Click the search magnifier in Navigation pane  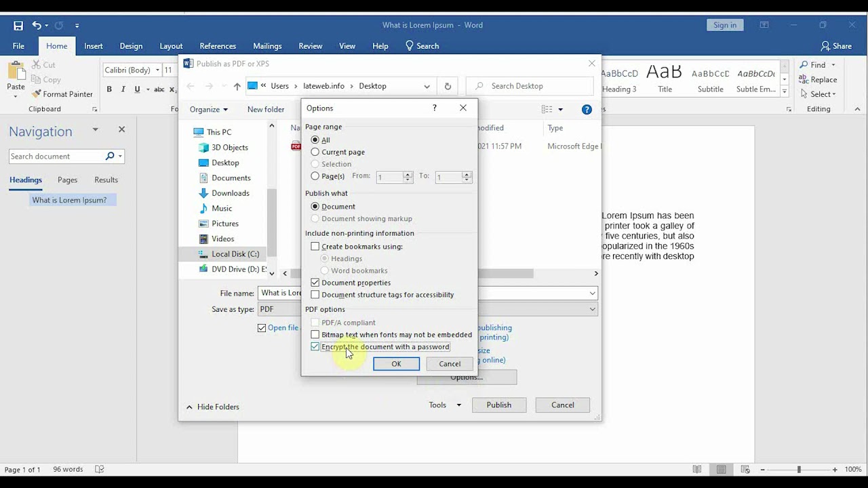tap(110, 156)
